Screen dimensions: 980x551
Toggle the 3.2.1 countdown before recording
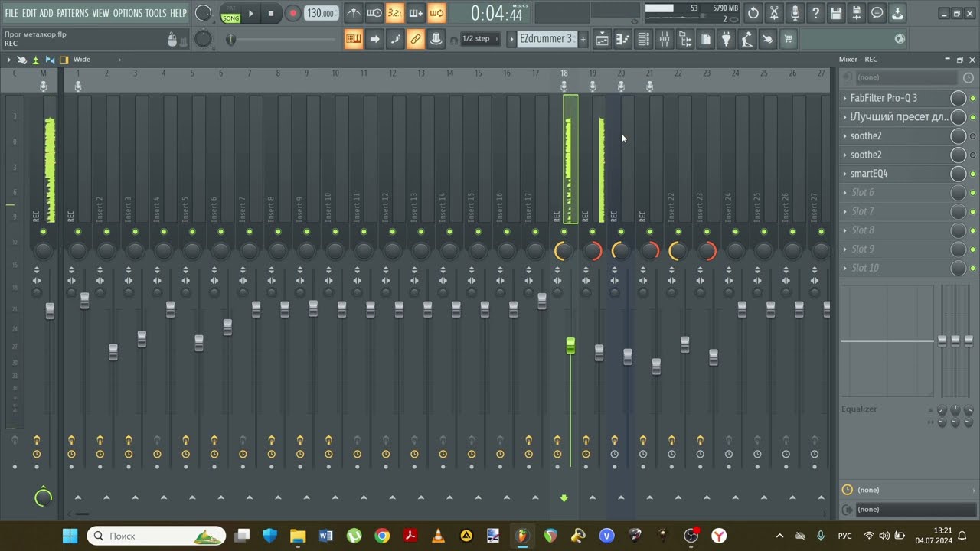pos(395,13)
